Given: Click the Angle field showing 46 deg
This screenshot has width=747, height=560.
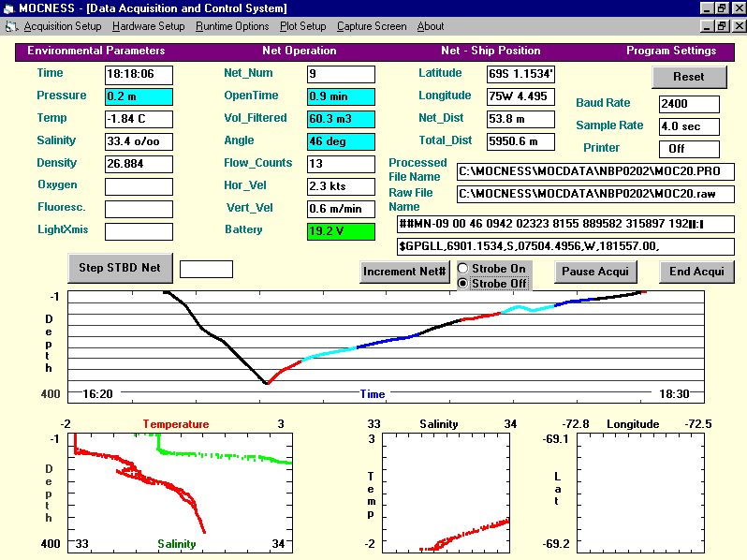Looking at the screenshot, I should [341, 141].
